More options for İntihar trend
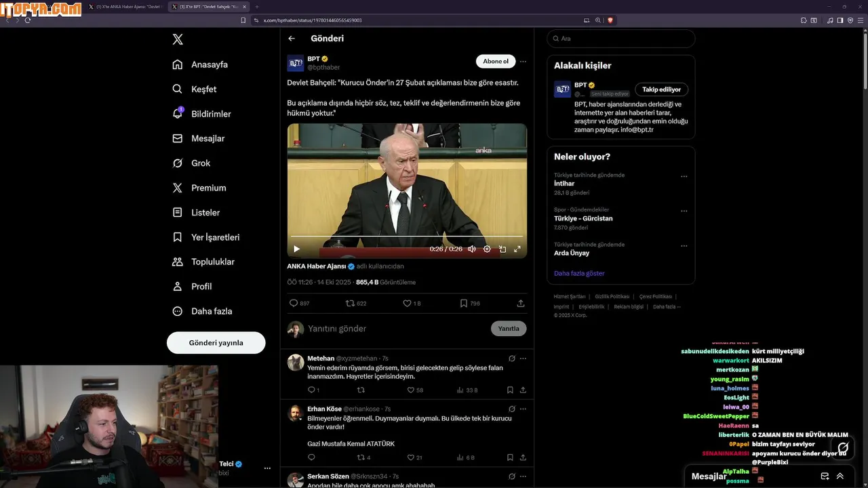868x488 pixels. (684, 176)
